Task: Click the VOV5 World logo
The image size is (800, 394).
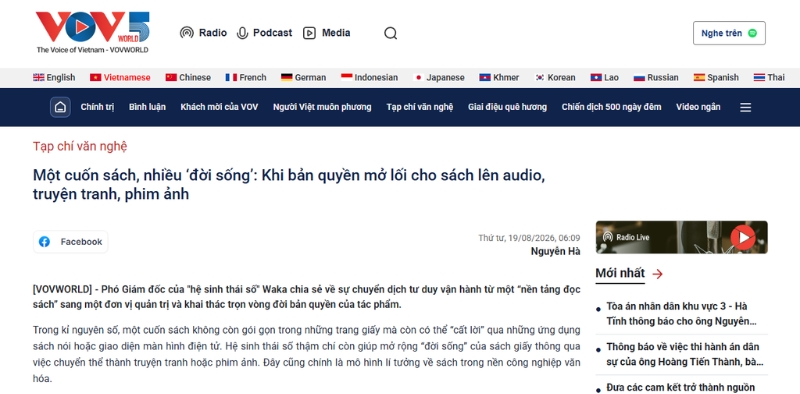Action: pos(92,33)
